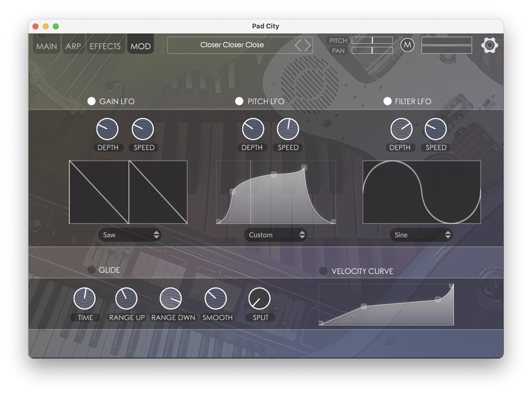Open the settings gear icon
The height and width of the screenshot is (396, 532).
pos(489,45)
